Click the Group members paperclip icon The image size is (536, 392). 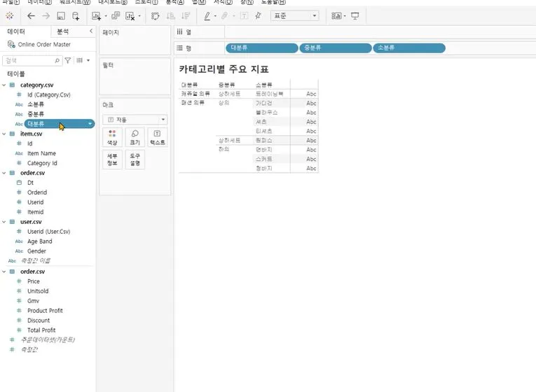(225, 15)
